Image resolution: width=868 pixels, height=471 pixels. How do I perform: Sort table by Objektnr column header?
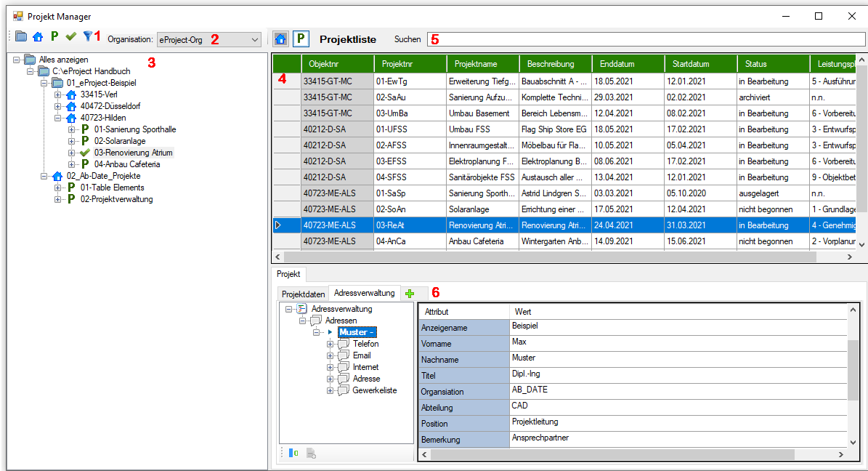337,64
